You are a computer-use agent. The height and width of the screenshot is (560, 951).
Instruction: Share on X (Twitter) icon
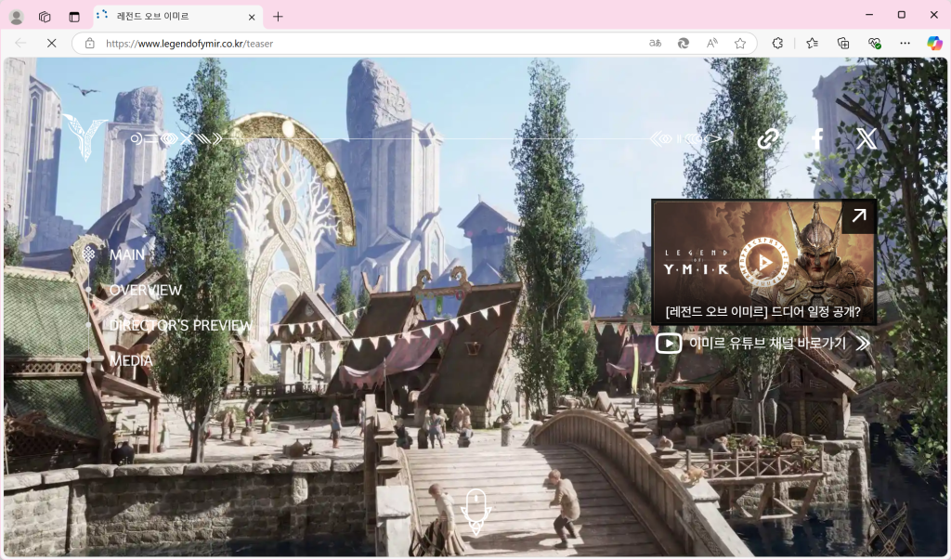(x=866, y=139)
